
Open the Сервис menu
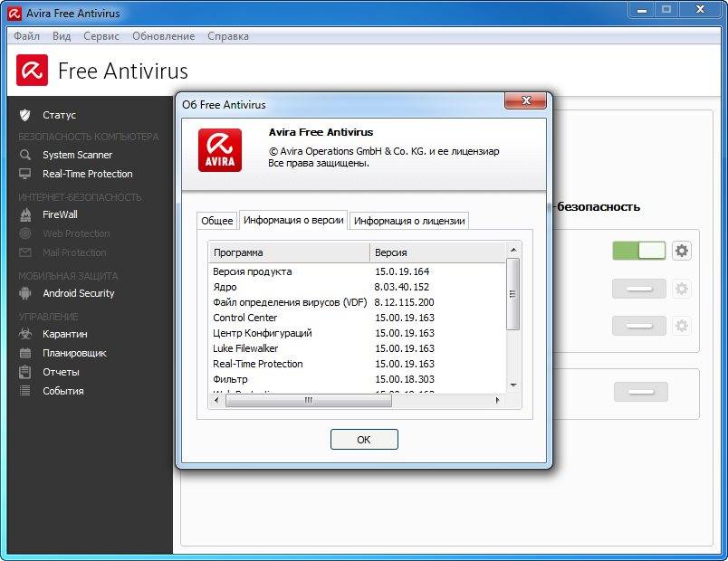101,36
